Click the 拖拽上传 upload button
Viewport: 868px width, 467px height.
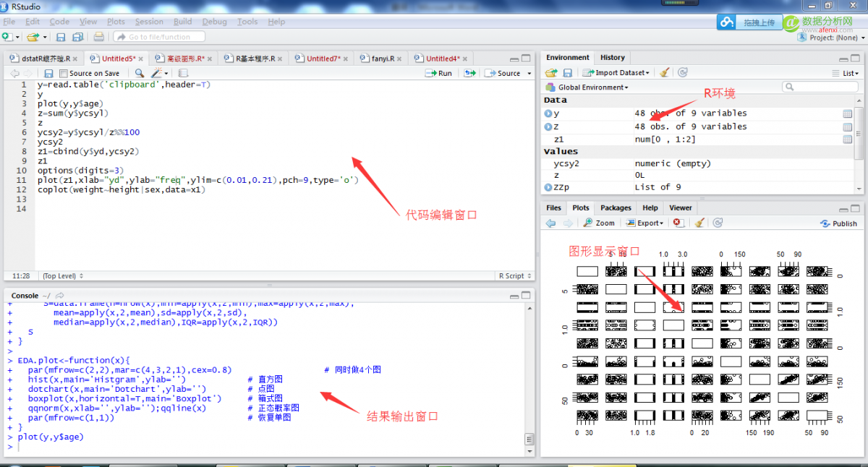749,22
